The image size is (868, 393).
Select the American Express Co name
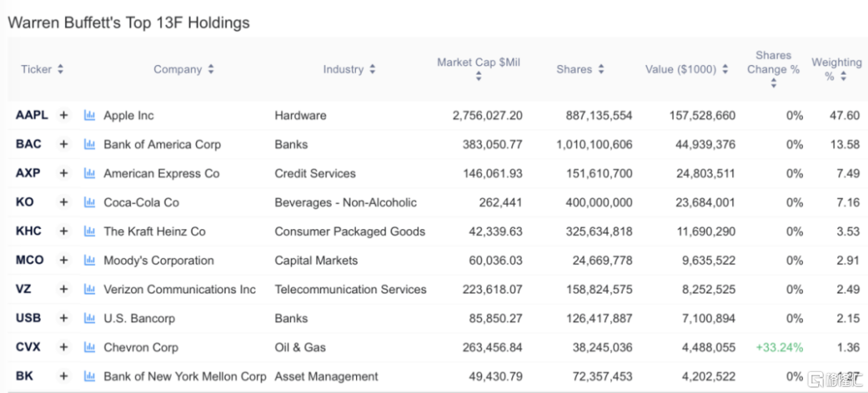162,174
